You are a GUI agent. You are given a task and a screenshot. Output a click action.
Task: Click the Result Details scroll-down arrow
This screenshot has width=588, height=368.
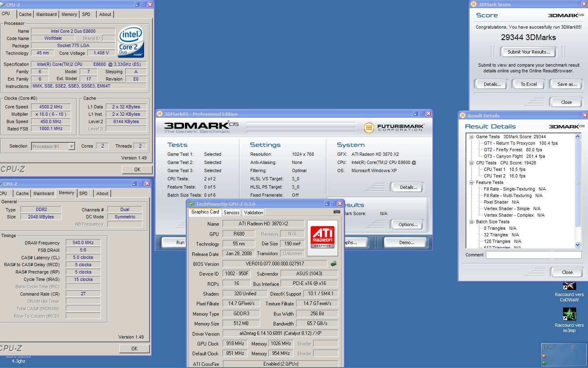578,245
